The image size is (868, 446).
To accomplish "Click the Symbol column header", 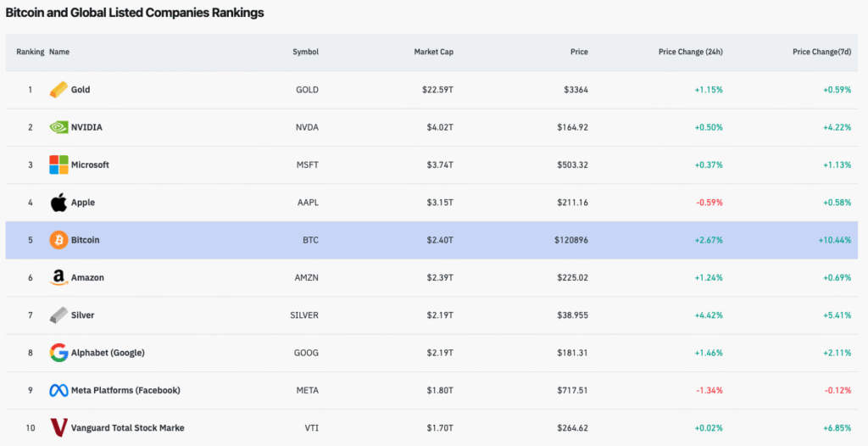I will (305, 52).
